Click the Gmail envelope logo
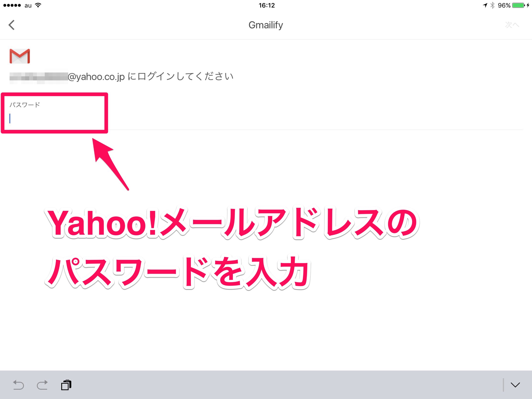The image size is (532, 399). 20,56
